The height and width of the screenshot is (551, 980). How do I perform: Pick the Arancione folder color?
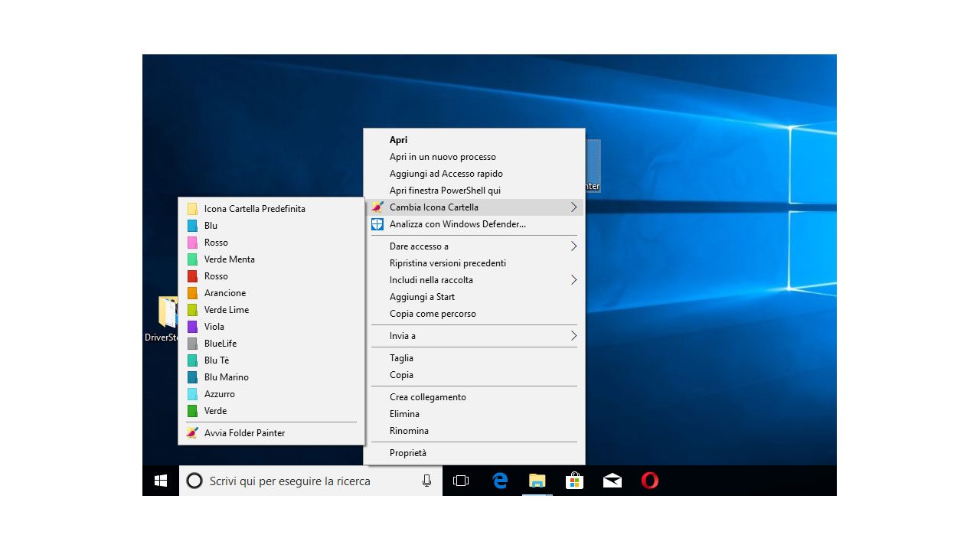click(x=225, y=293)
